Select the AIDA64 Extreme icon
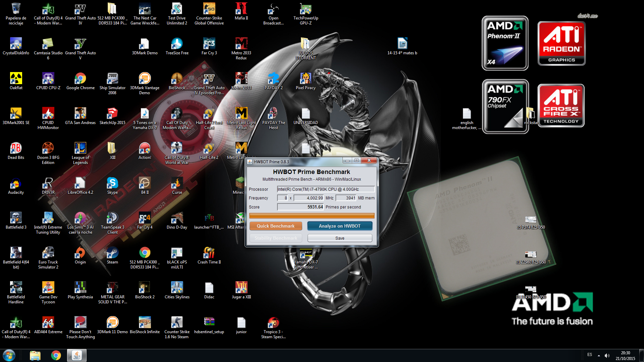The height and width of the screenshot is (362, 644). coord(48,325)
